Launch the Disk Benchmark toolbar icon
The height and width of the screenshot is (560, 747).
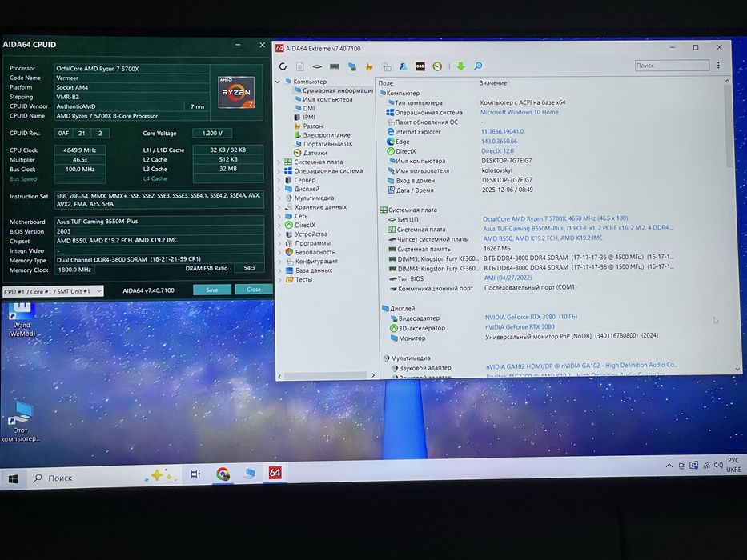click(x=317, y=66)
